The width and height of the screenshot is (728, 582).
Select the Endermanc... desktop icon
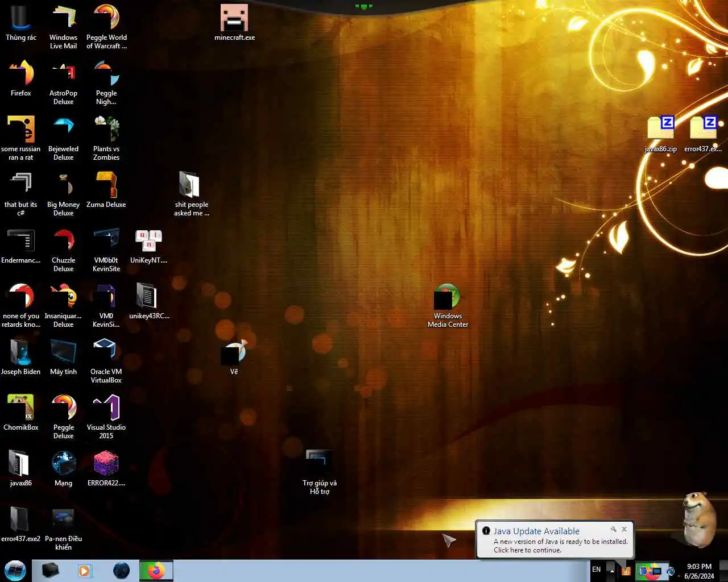(21, 246)
